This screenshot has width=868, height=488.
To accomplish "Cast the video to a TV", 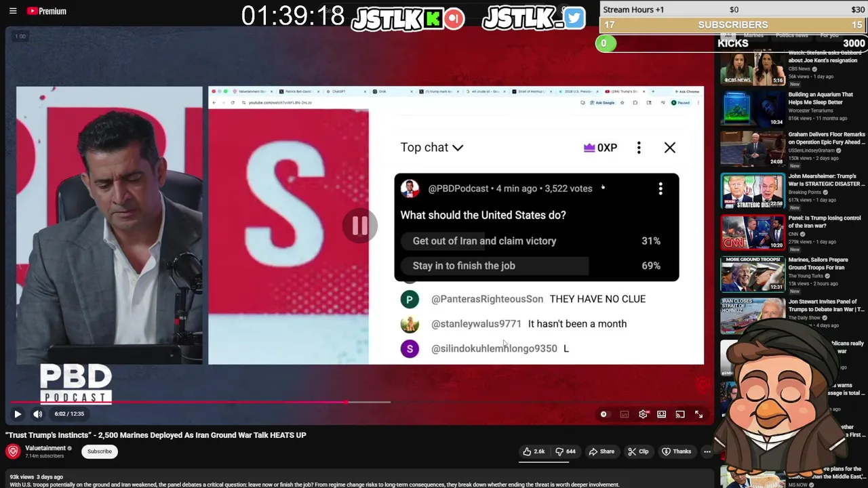I will [680, 414].
